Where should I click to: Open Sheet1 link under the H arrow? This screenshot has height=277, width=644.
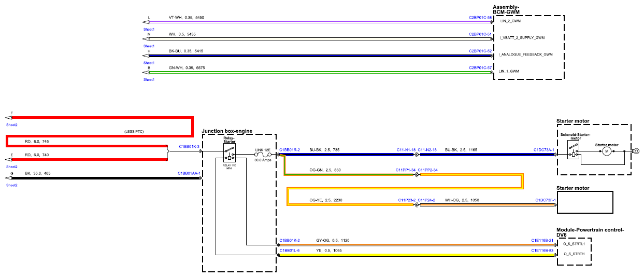coord(149,63)
